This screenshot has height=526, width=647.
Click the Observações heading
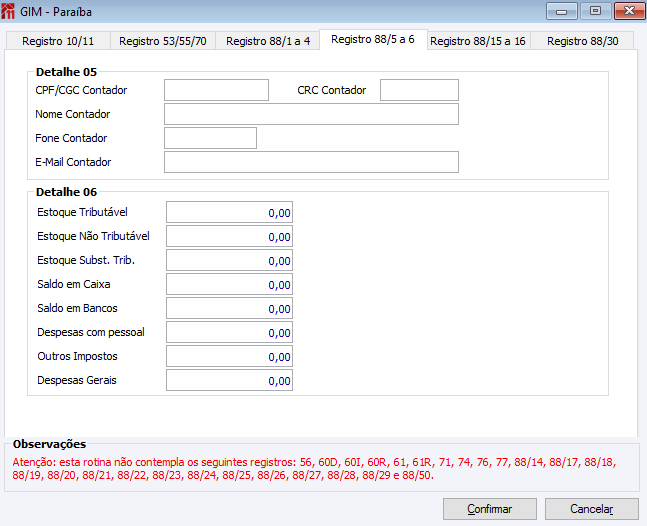tap(50, 444)
